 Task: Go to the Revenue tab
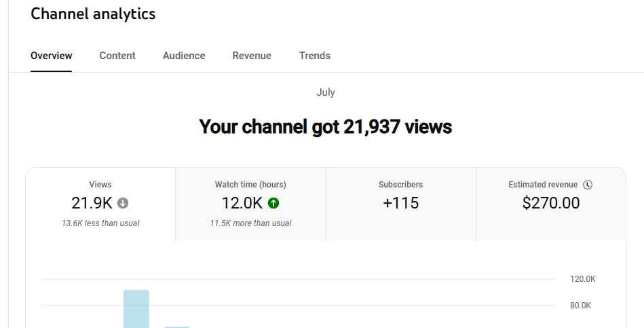pyautogui.click(x=252, y=56)
